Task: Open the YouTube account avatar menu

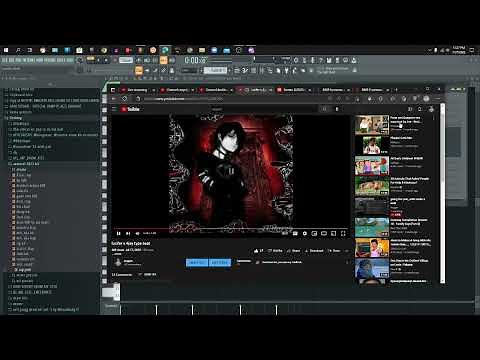Action: pyautogui.click(x=431, y=109)
